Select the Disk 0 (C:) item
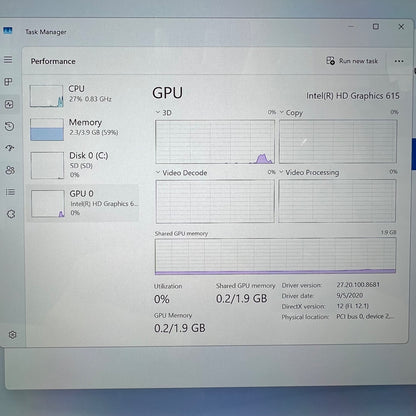Screen dimensions: 416x416 (83, 165)
